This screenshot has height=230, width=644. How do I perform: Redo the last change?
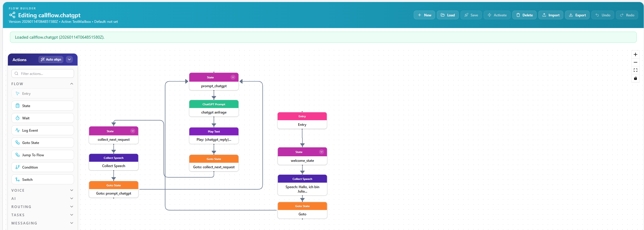pyautogui.click(x=627, y=15)
